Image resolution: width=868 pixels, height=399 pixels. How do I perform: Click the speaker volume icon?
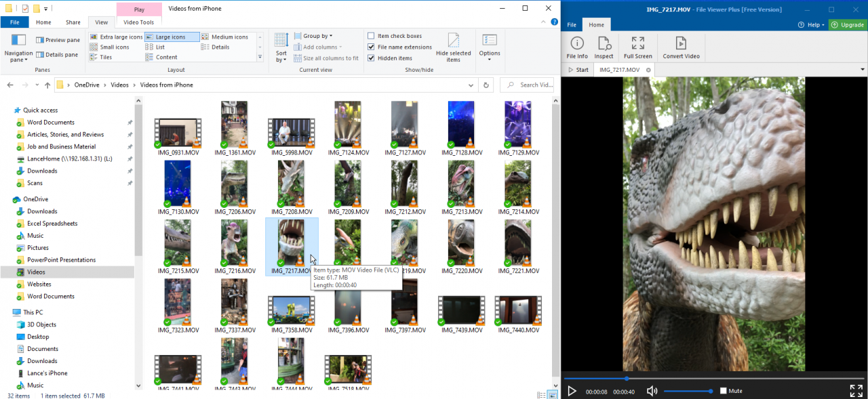(x=652, y=391)
